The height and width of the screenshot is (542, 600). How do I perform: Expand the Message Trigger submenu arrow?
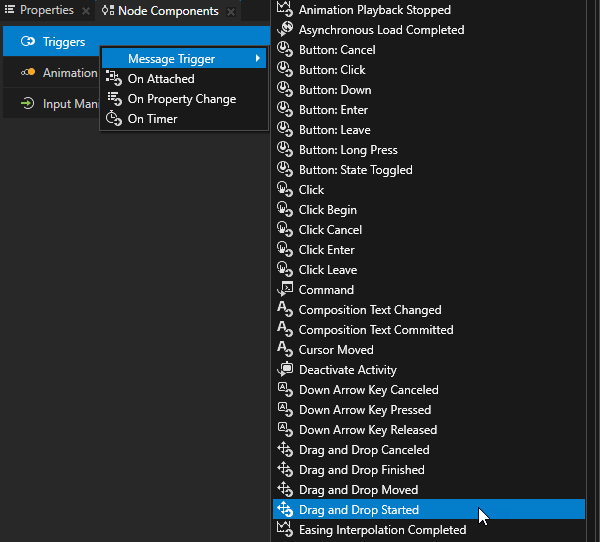(x=258, y=58)
